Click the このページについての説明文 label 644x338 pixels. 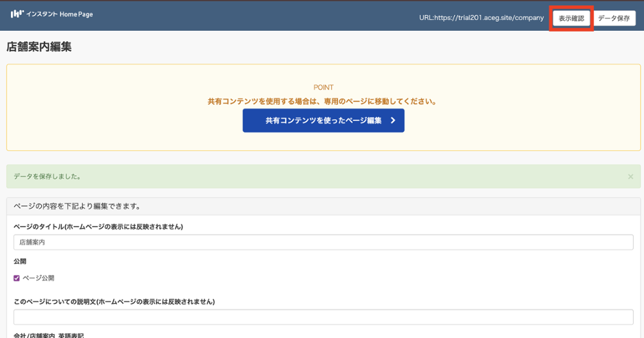point(114,301)
